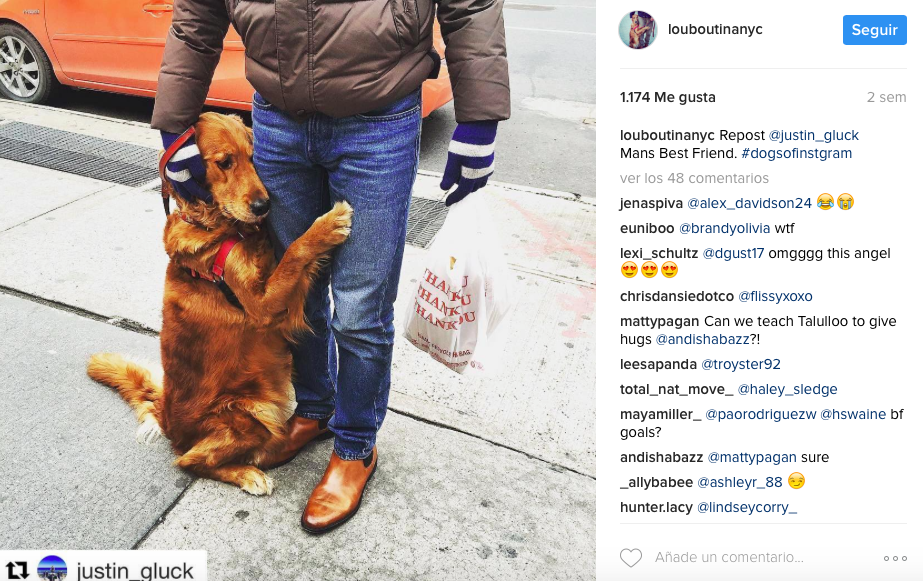
Task: Click justin_gluck small avatar on photo
Action: [x=52, y=569]
